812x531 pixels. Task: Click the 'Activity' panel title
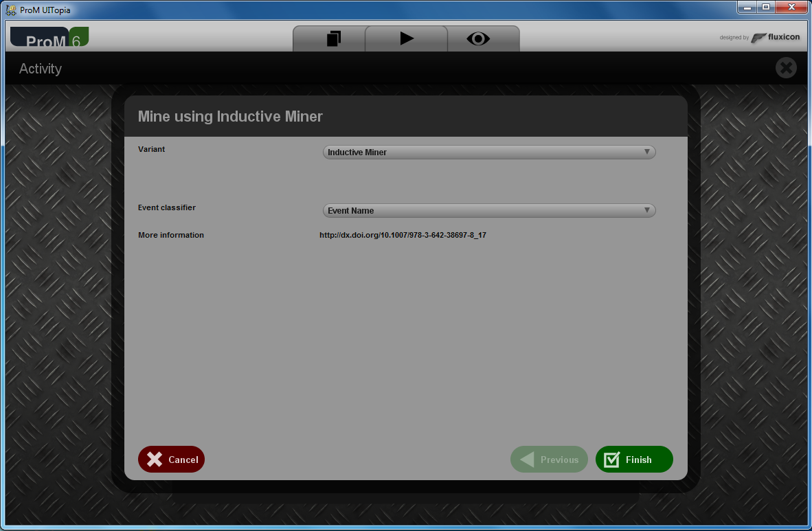(x=41, y=69)
